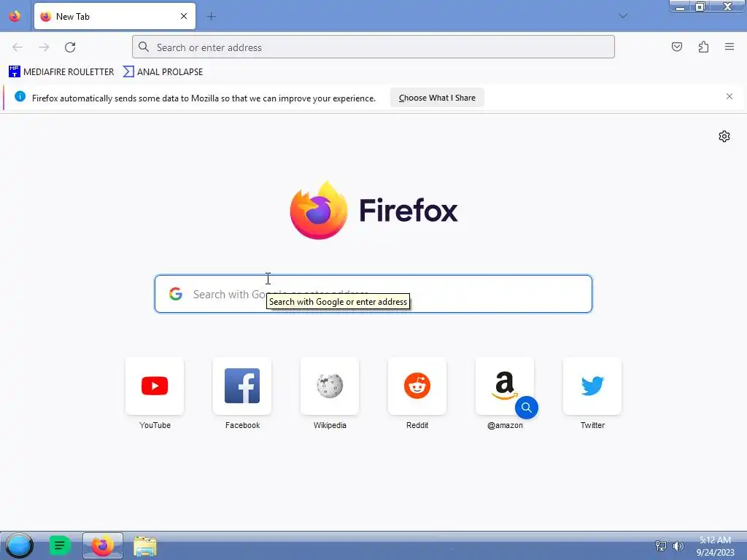
Task: Minimize the Firefox window
Action: [681, 6]
